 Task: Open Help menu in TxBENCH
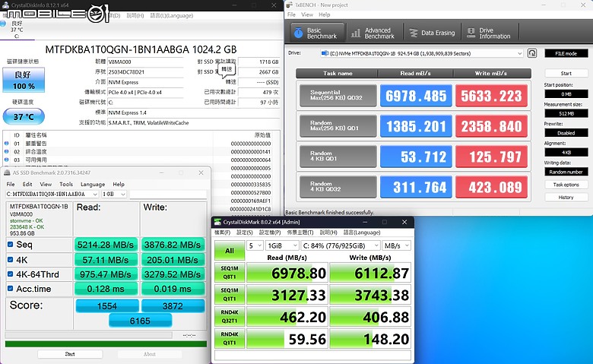tap(324, 14)
